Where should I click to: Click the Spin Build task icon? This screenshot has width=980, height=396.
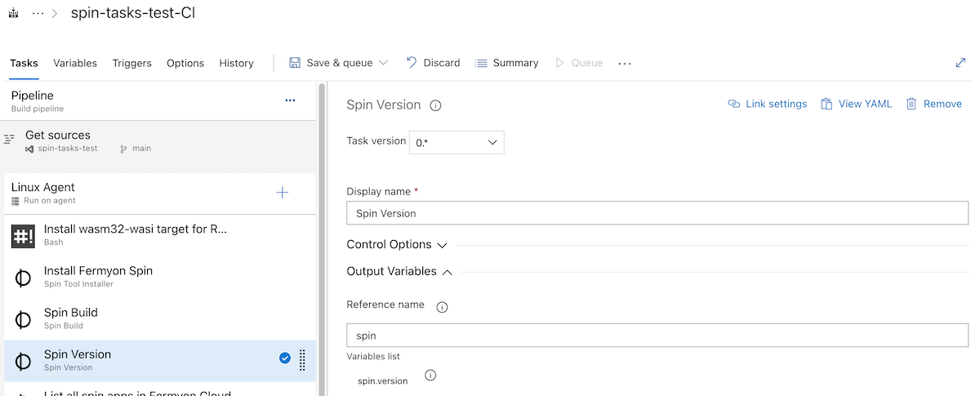[x=23, y=319]
